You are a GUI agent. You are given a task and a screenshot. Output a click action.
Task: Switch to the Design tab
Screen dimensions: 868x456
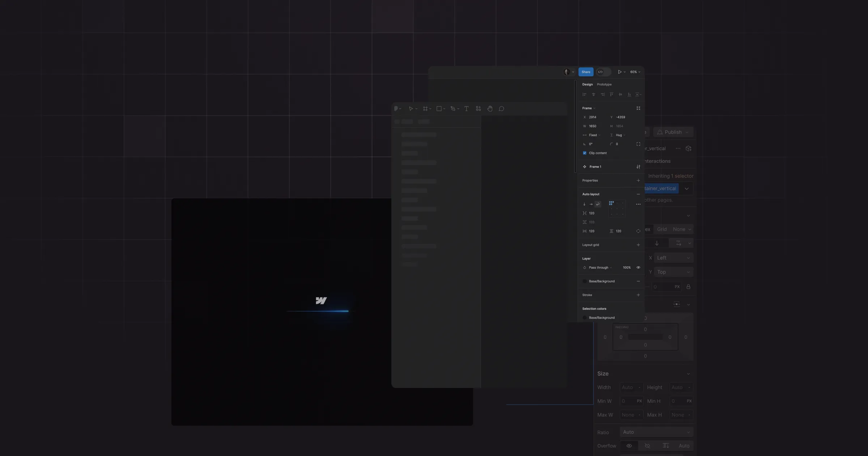pos(587,84)
